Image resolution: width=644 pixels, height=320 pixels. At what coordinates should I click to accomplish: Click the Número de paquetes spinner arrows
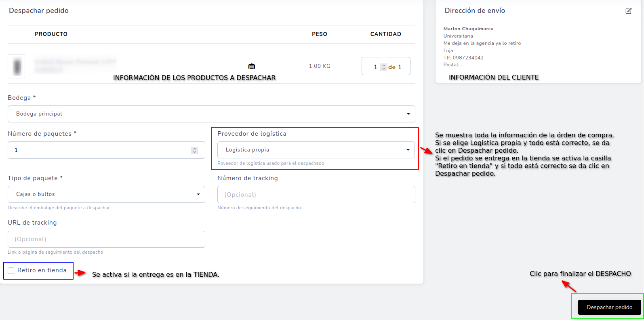[195, 150]
